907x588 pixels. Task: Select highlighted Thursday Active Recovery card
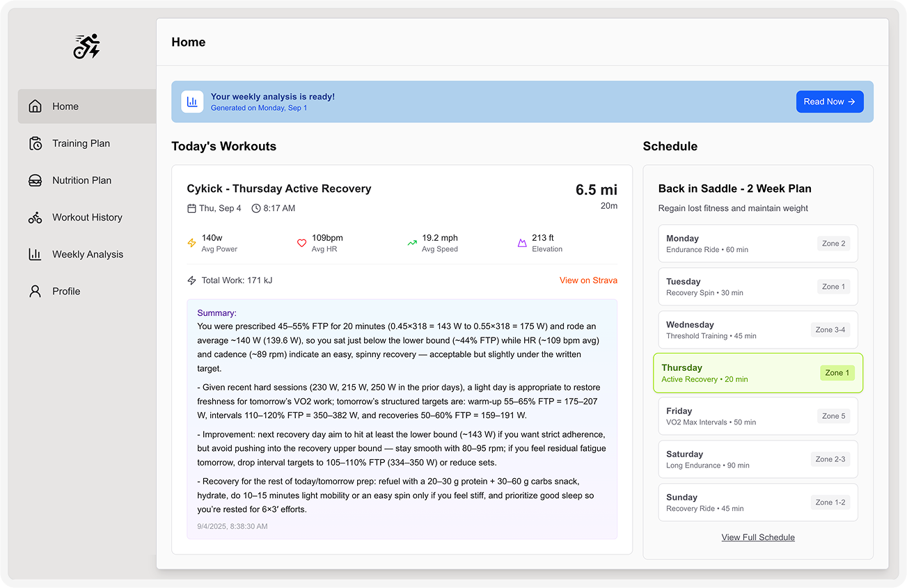click(758, 373)
